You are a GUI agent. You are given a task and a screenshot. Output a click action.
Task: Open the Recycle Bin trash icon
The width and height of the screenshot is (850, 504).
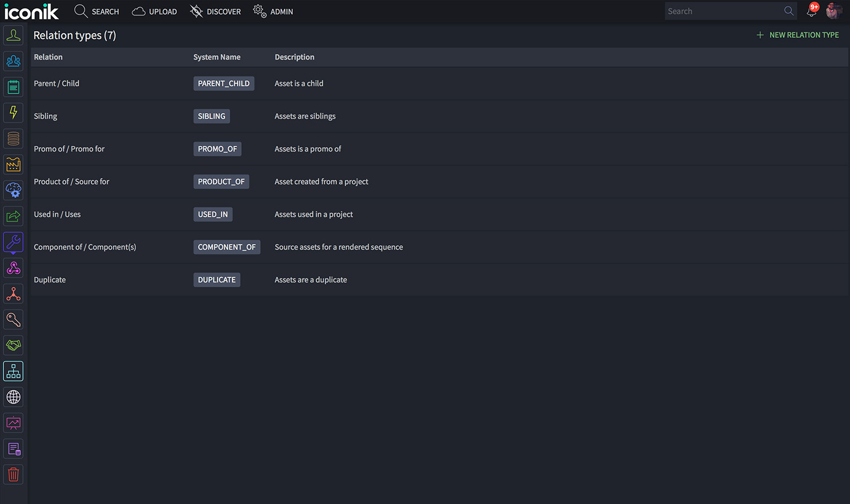13,474
